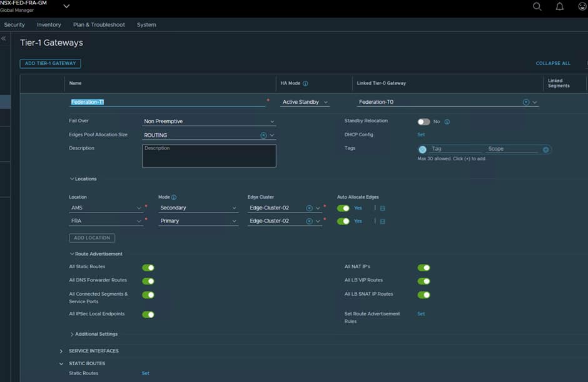The height and width of the screenshot is (382, 588).
Task: Delete the FRA location row
Action: click(382, 221)
